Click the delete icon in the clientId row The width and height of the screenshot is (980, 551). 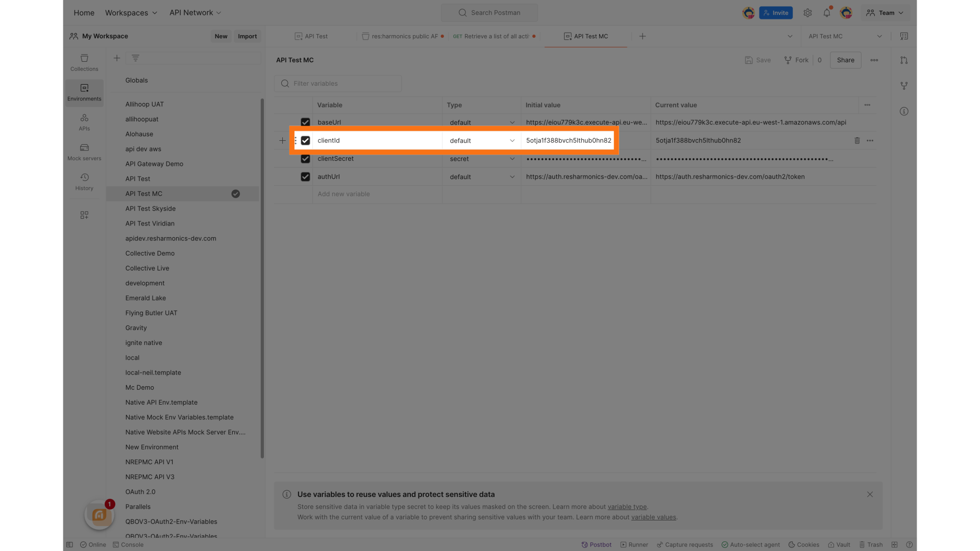coord(857,140)
